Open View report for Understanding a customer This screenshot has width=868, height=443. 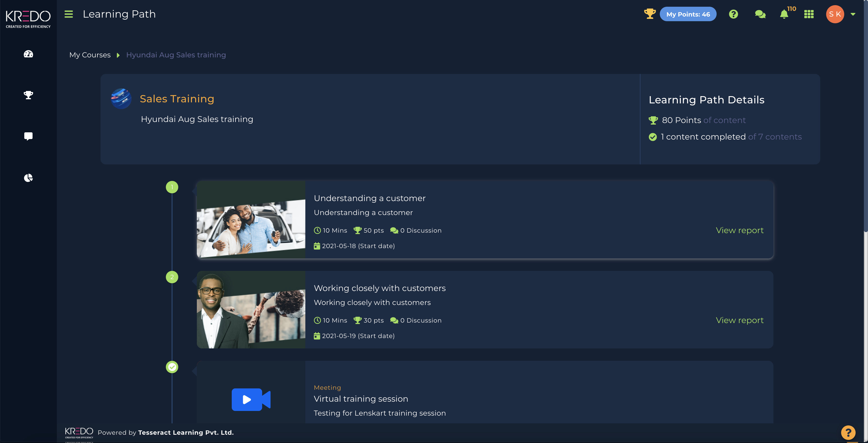pyautogui.click(x=740, y=230)
